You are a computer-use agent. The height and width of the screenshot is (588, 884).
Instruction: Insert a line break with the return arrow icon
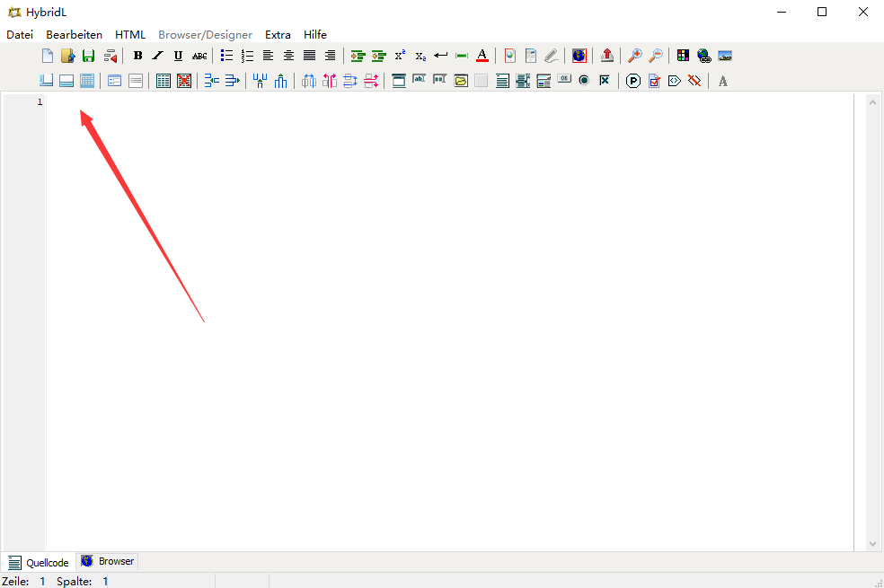click(441, 56)
